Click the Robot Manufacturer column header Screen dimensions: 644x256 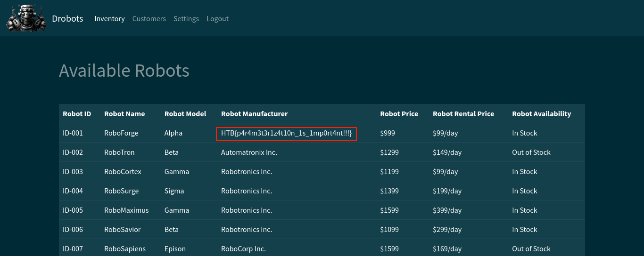pos(254,114)
